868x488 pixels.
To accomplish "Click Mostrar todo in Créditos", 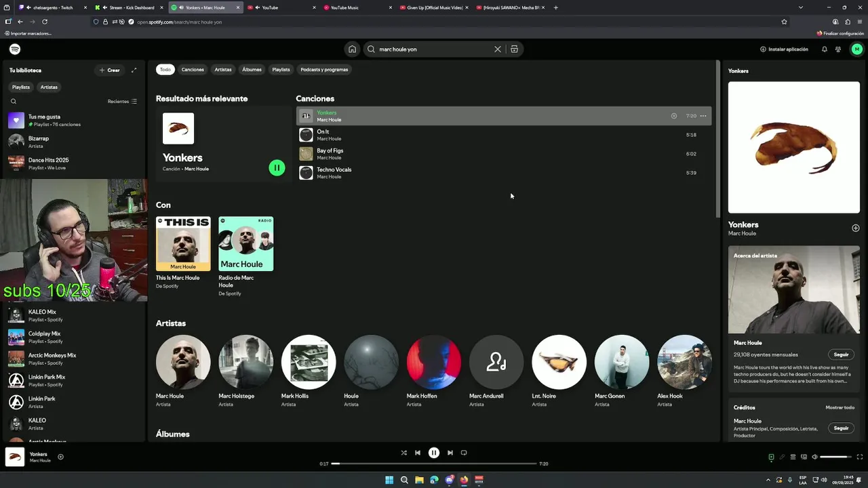I will (840, 407).
